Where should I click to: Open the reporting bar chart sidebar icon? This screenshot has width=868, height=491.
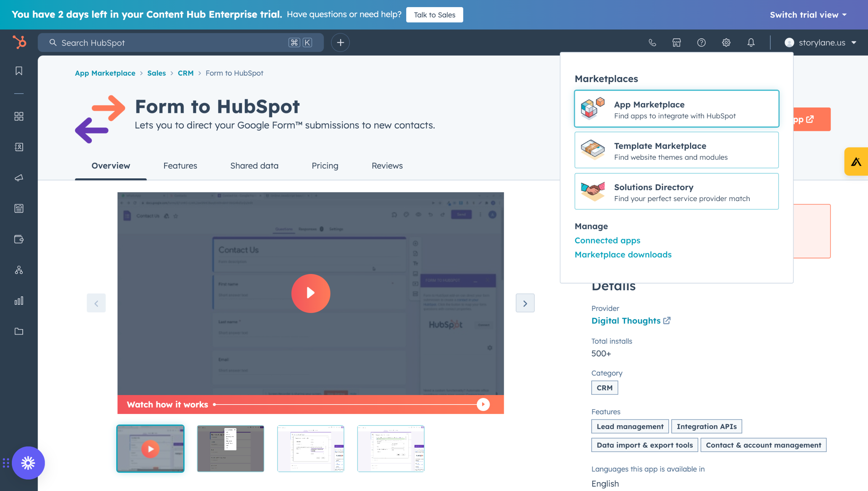(19, 300)
